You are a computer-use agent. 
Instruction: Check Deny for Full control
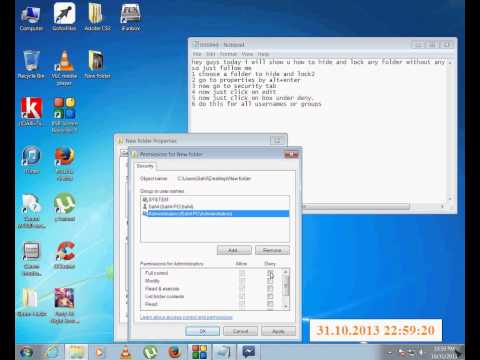270,273
